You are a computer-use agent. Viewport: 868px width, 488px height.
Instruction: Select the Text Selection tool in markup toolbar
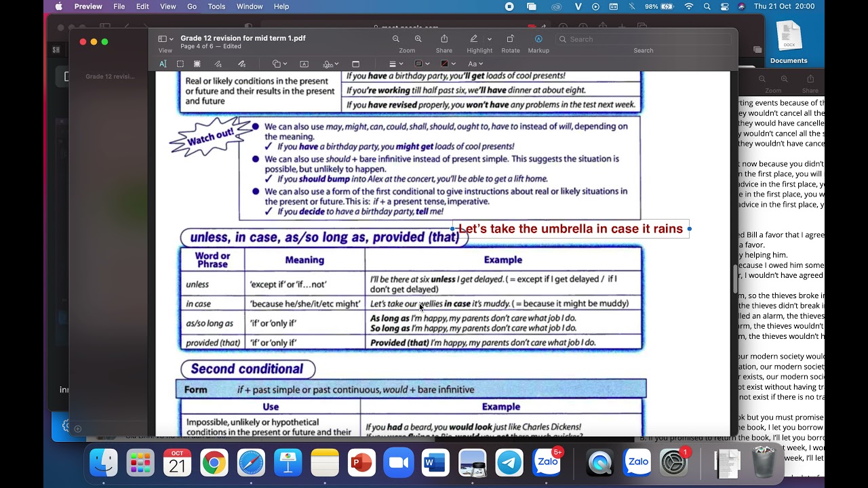click(x=163, y=64)
